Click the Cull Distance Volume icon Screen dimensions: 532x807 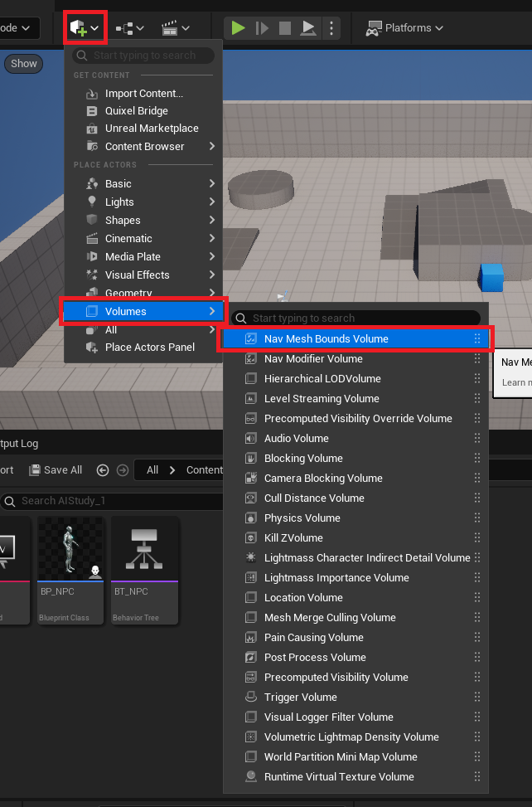(250, 498)
